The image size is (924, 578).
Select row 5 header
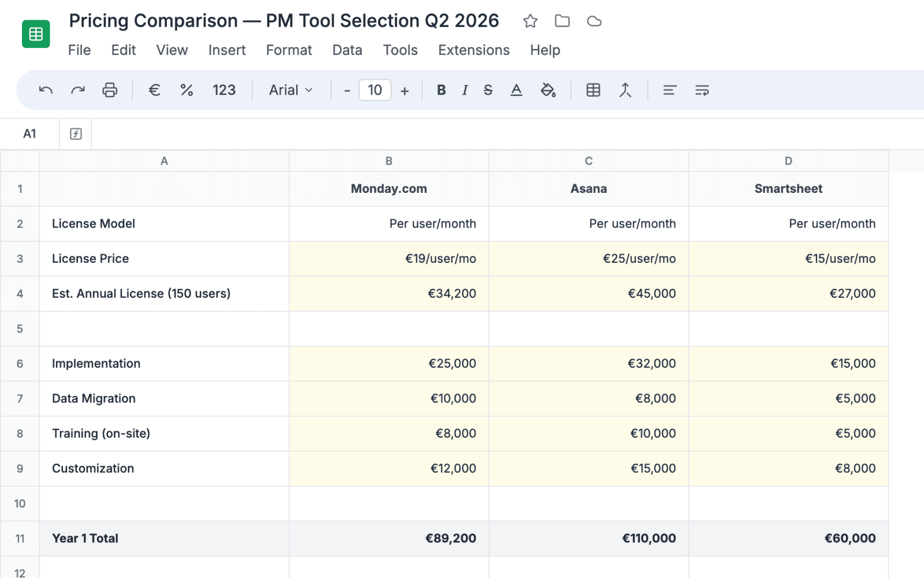click(20, 329)
